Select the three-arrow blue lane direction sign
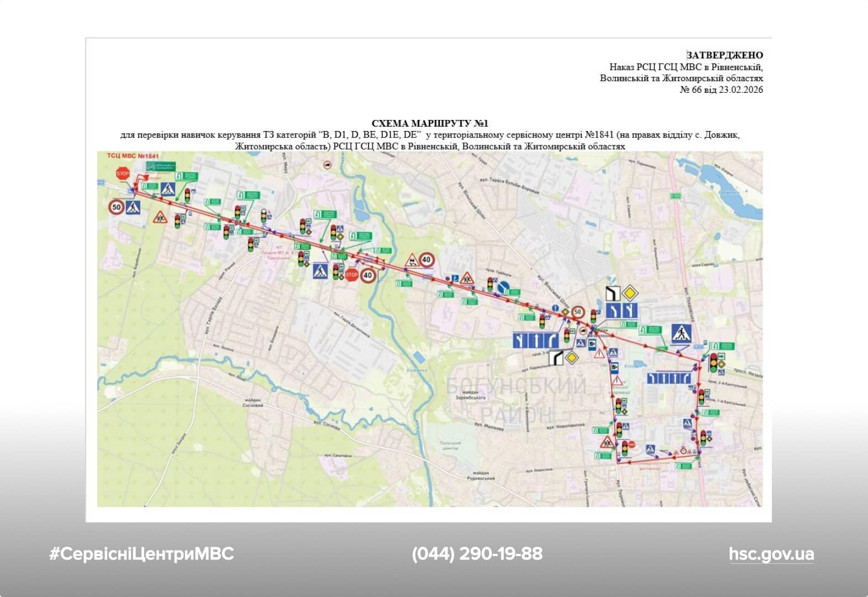This screenshot has width=868, height=597. [535, 339]
